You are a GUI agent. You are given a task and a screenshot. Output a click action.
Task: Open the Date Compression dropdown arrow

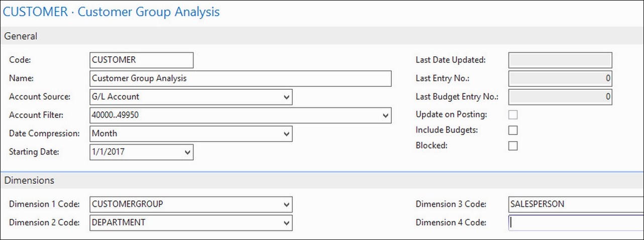tap(286, 134)
